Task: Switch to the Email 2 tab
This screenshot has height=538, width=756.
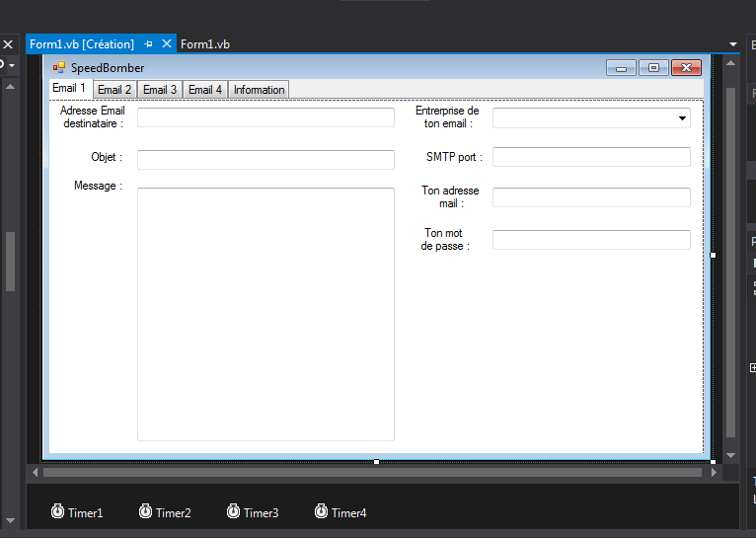Action: tap(114, 90)
